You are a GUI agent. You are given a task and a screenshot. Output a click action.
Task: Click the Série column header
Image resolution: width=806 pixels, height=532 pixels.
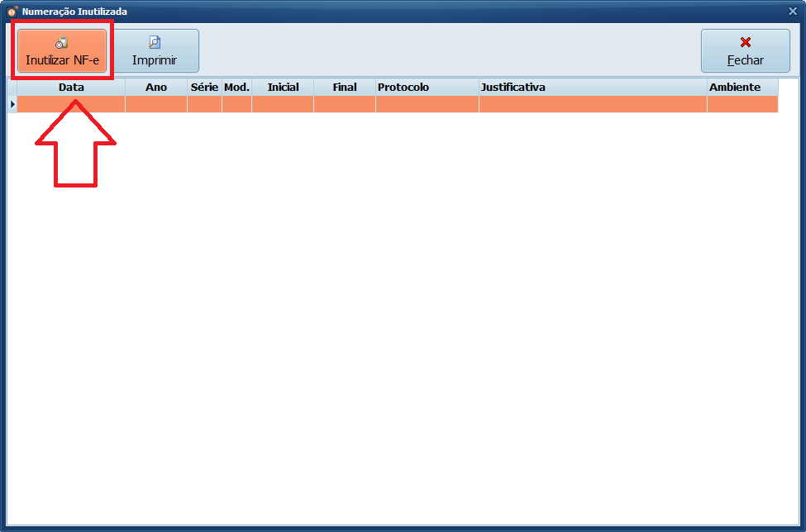(x=204, y=87)
